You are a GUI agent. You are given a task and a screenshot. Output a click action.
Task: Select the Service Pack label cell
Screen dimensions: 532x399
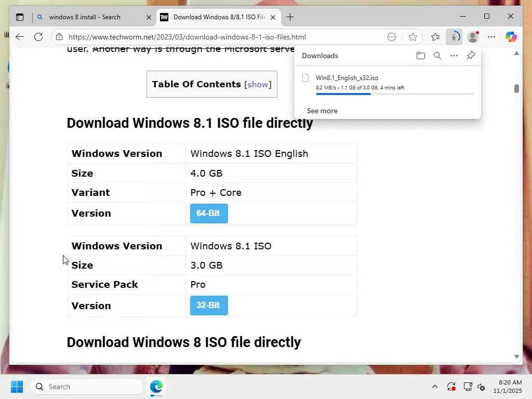coord(127,284)
